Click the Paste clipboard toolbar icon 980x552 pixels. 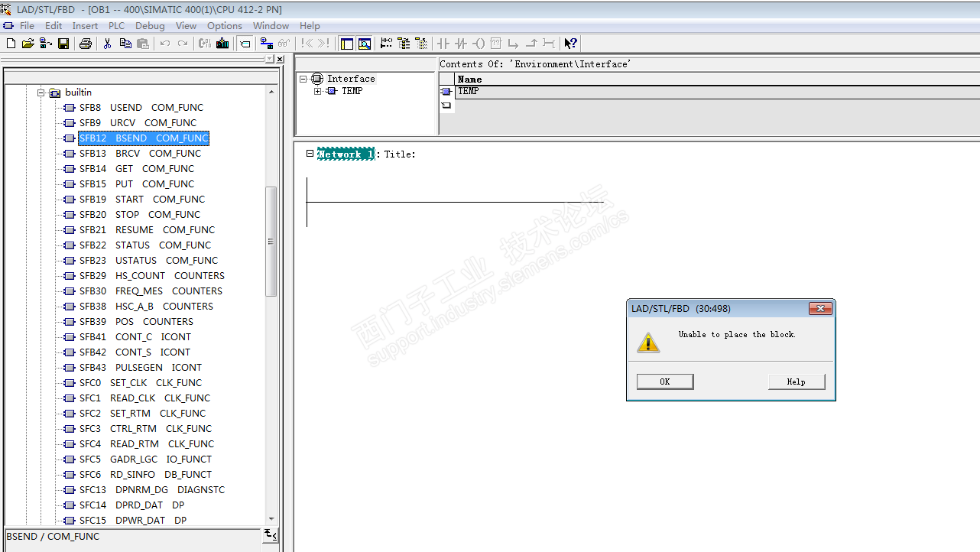143,44
